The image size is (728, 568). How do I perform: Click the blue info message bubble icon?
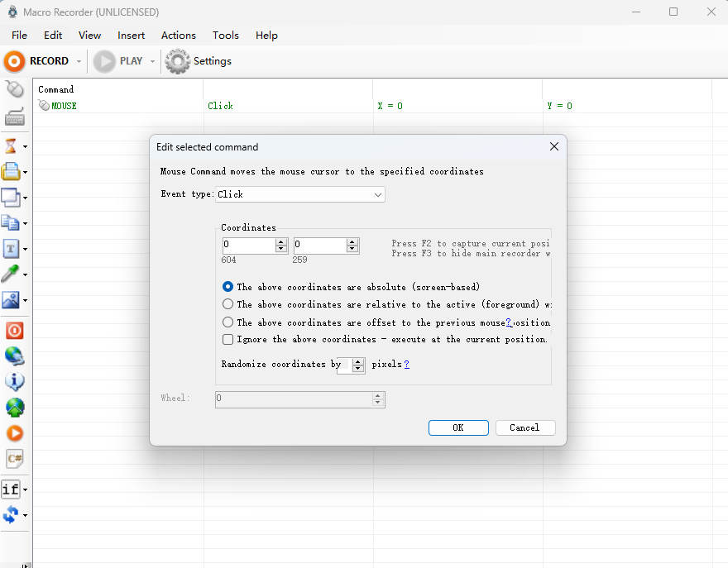pos(14,381)
